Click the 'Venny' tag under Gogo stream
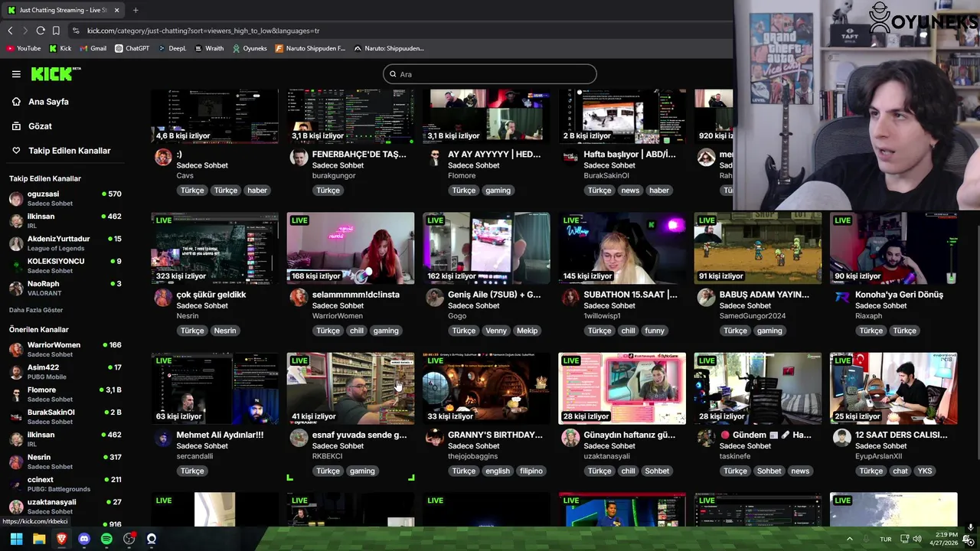 495,331
